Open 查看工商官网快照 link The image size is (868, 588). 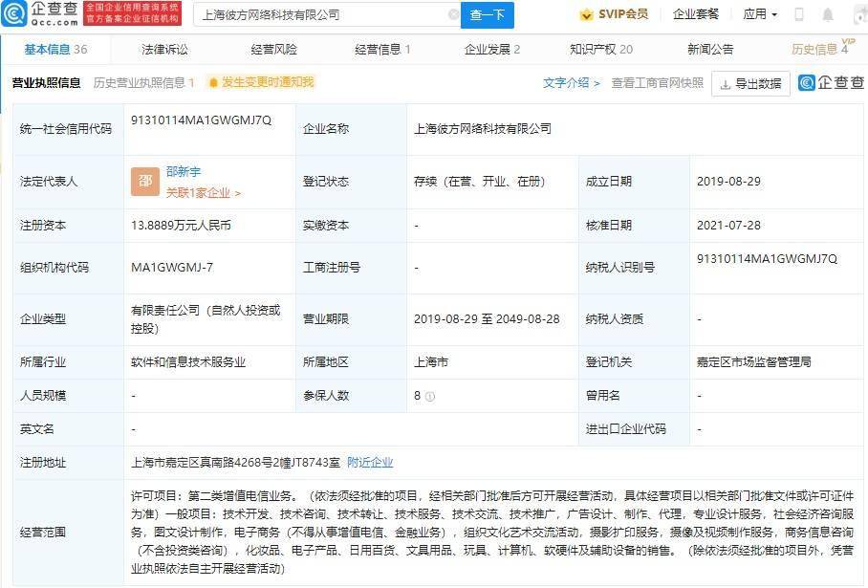pyautogui.click(x=657, y=83)
